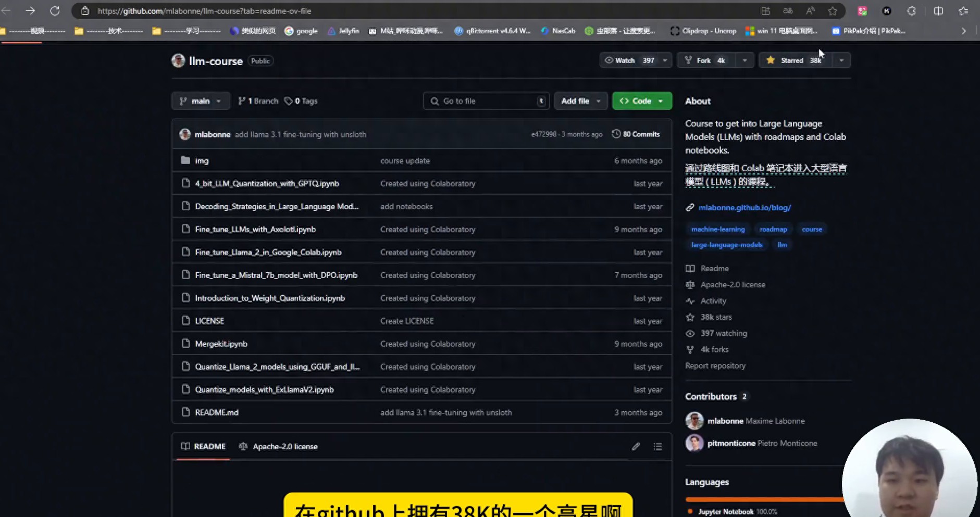View 1 Branch link
The width and height of the screenshot is (980, 517).
point(258,101)
